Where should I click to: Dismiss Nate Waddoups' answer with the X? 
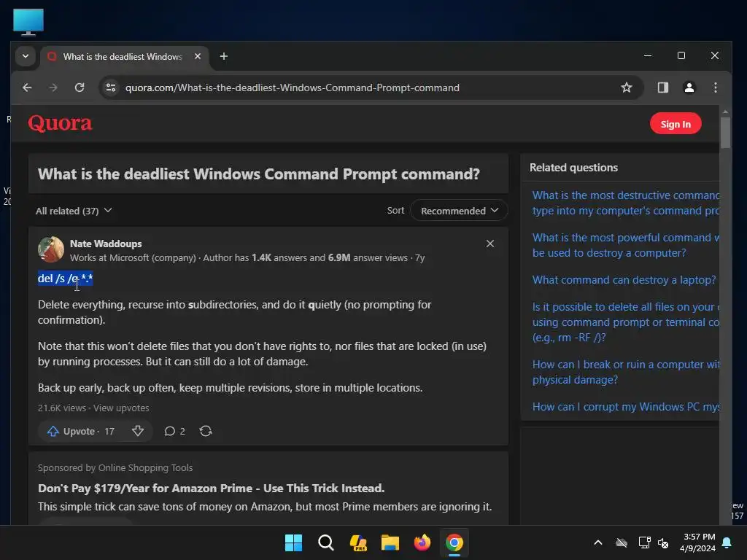coord(489,244)
